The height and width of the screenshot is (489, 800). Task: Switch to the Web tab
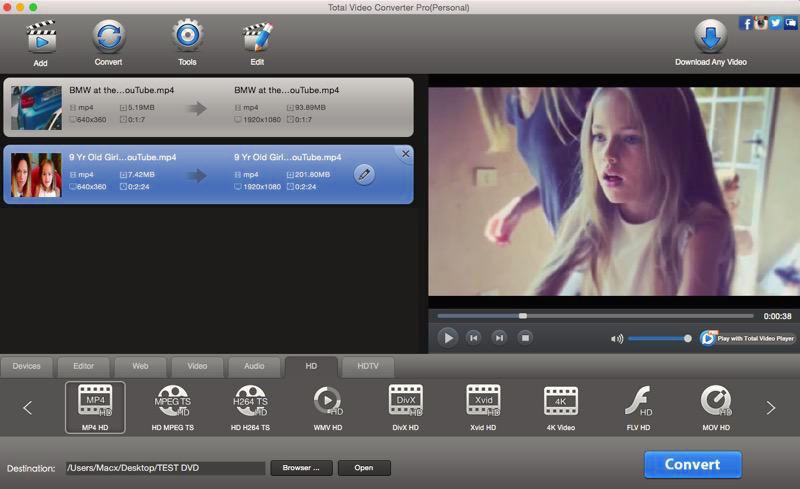pos(140,366)
